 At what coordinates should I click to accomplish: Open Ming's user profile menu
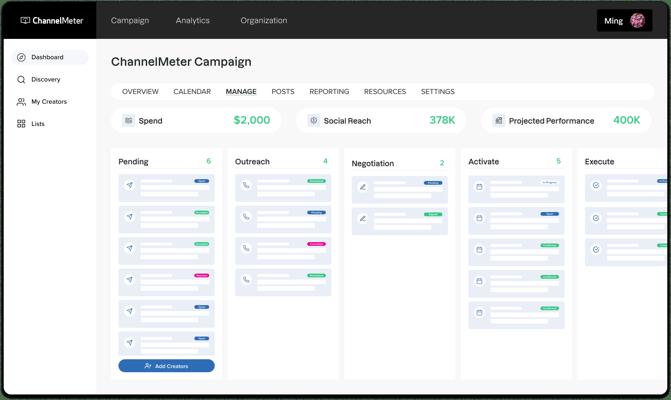[625, 20]
